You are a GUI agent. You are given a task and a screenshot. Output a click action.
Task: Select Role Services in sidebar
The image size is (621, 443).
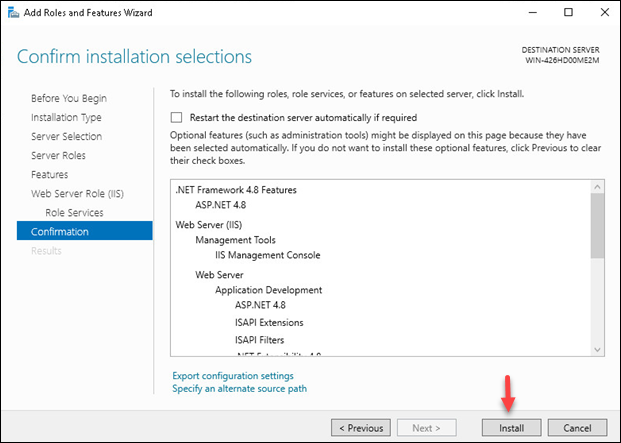[x=74, y=212]
